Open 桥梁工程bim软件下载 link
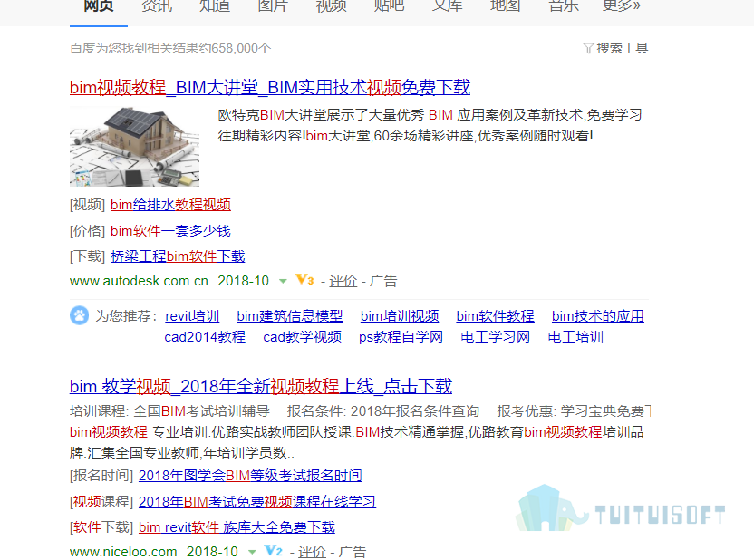754x560 pixels. [178, 256]
